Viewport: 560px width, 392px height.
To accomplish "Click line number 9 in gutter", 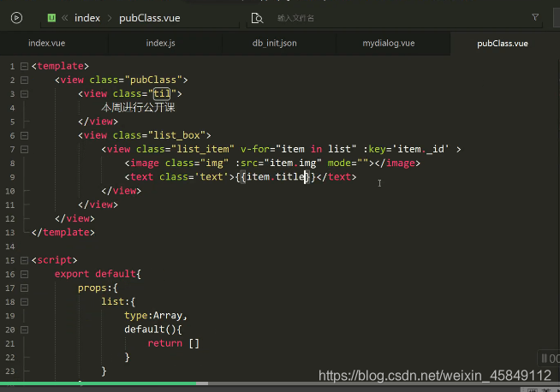I will [13, 177].
